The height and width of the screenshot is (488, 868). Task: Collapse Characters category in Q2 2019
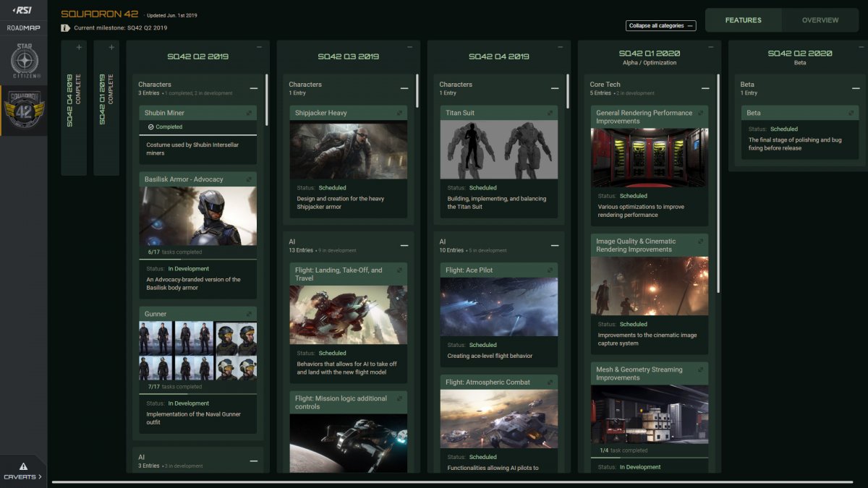point(253,88)
